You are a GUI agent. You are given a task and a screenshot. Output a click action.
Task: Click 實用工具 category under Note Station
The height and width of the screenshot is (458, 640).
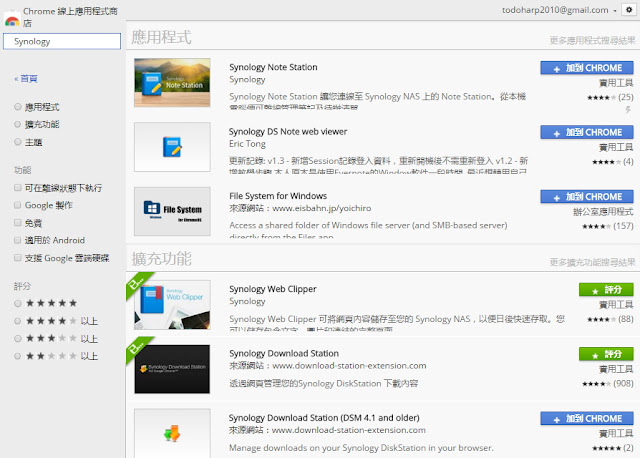(616, 83)
